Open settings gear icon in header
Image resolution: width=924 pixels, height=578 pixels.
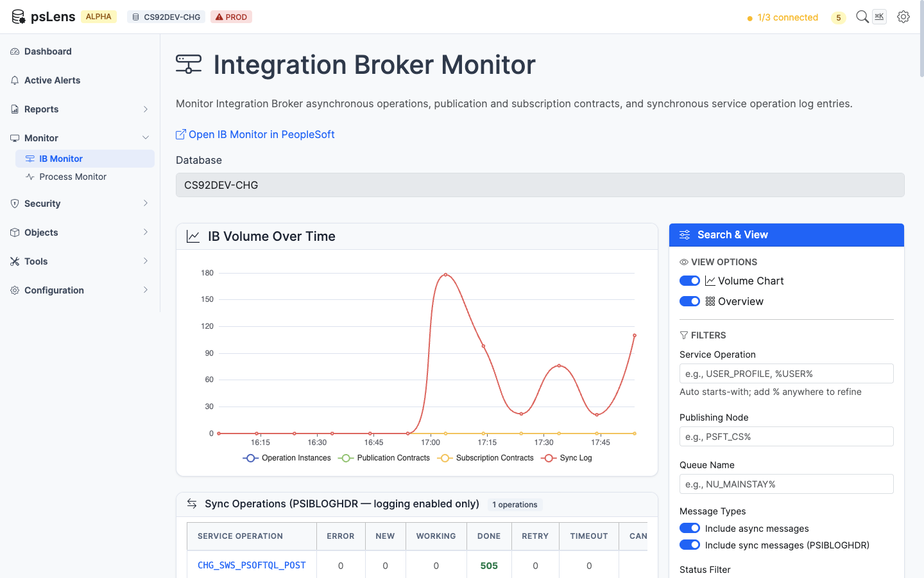(x=903, y=17)
